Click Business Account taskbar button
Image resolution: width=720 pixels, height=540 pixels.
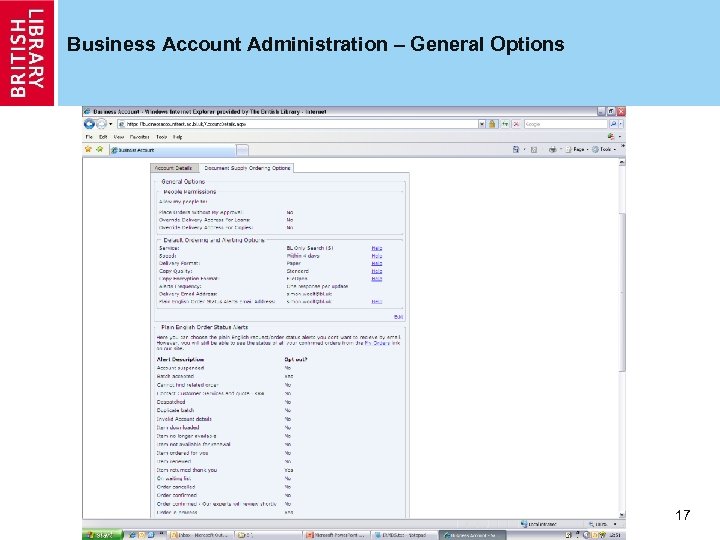point(472,535)
